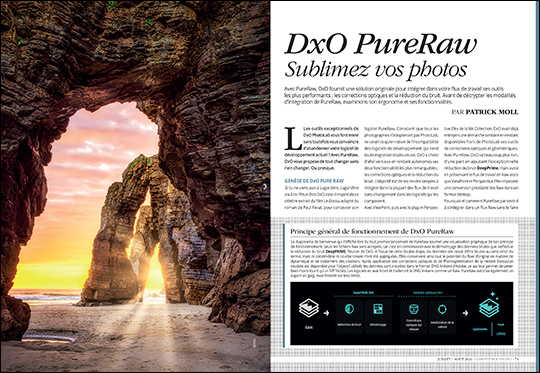Viewport: 540px width, 373px height.
Task: Click the rock arch beach photograph
Action: [x=135, y=186]
